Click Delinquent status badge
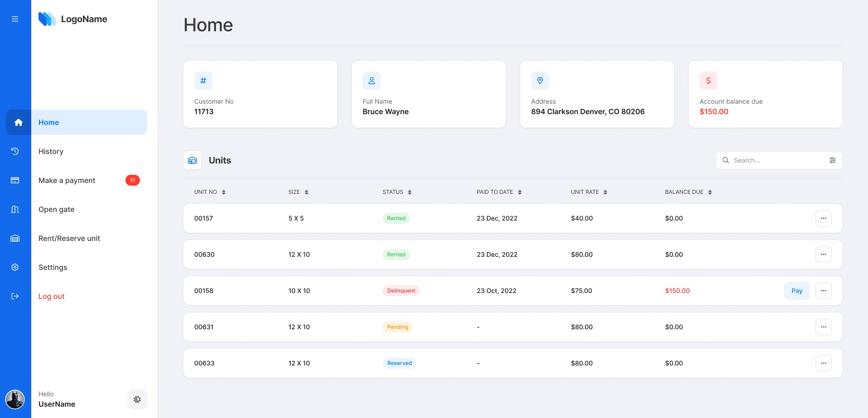 point(401,291)
